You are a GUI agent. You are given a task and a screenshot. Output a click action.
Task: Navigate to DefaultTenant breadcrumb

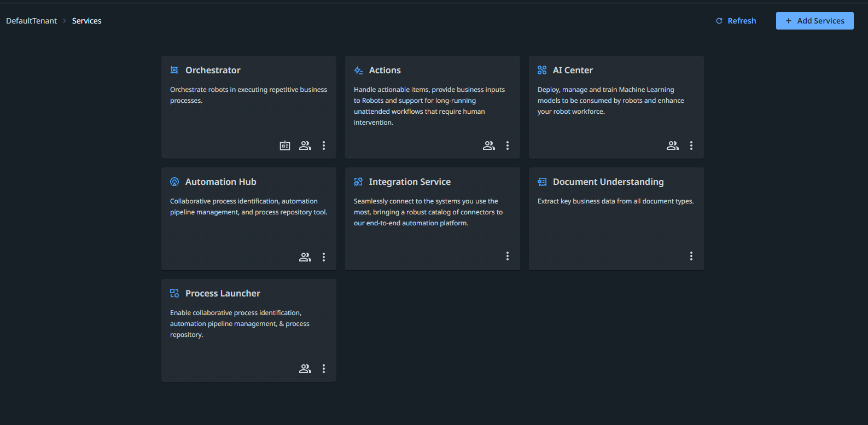[x=32, y=21]
